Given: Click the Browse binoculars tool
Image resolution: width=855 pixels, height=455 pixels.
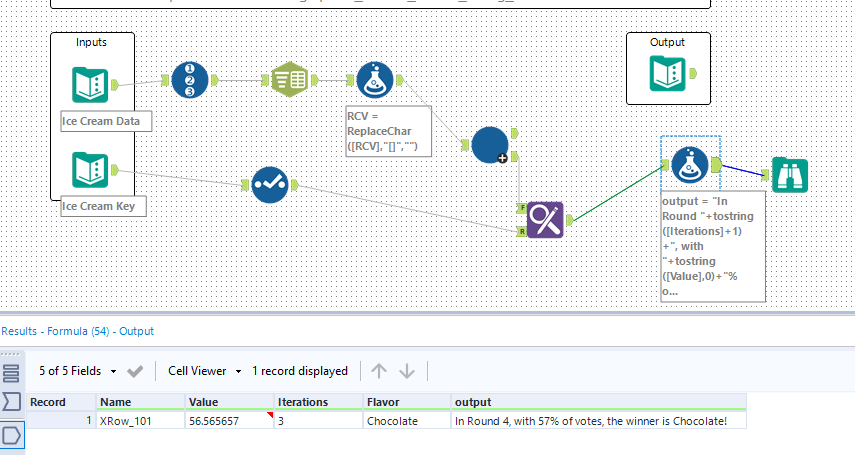Looking at the screenshot, I should (x=790, y=175).
